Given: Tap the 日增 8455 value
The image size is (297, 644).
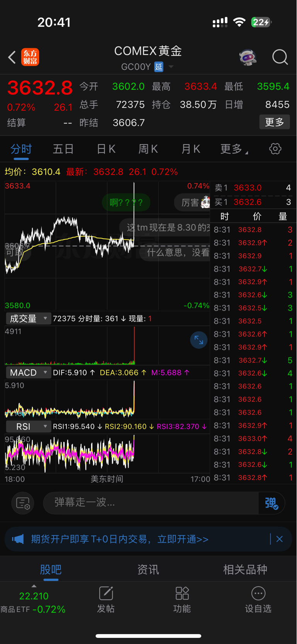Looking at the screenshot, I should click(277, 104).
